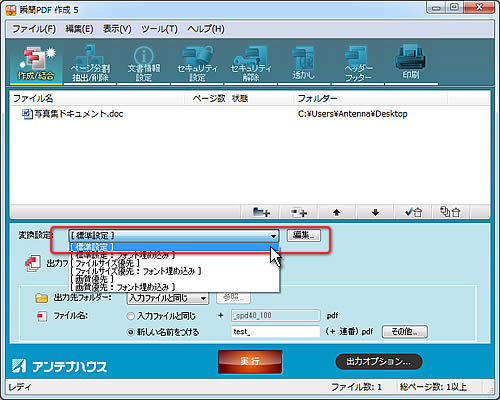Click the C:¥Users¥Antenna¥Desktop folder cell
The height and width of the screenshot is (400, 500).
click(353, 114)
